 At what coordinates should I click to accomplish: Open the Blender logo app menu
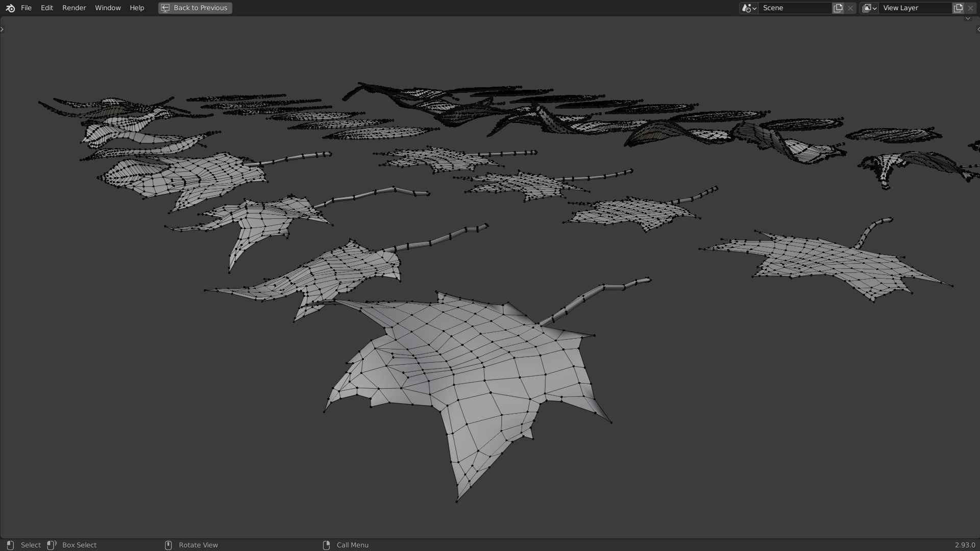pos(10,8)
